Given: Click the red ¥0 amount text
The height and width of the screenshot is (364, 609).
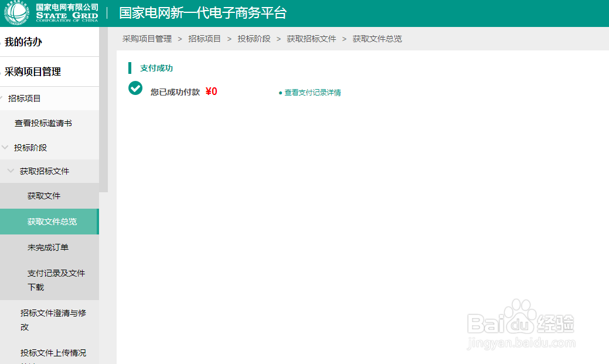Looking at the screenshot, I should tap(212, 91).
